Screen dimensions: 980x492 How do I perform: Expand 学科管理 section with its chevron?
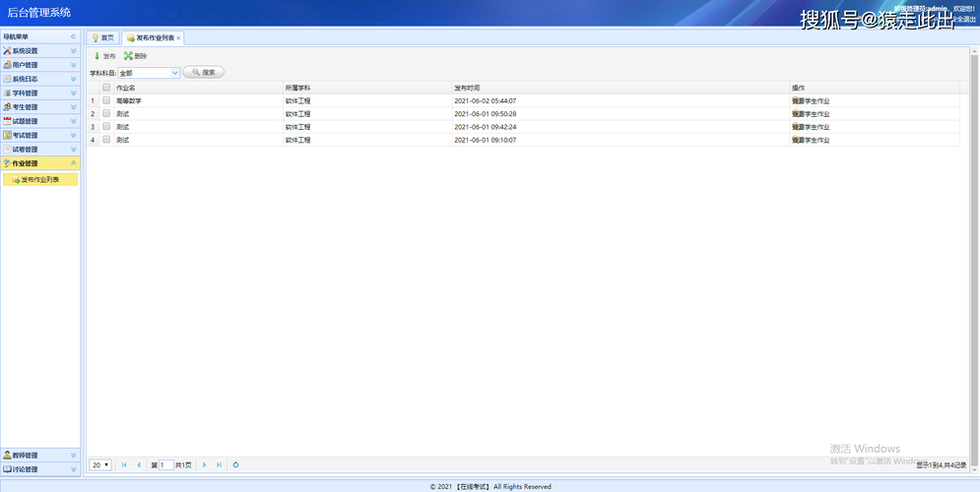click(x=73, y=93)
